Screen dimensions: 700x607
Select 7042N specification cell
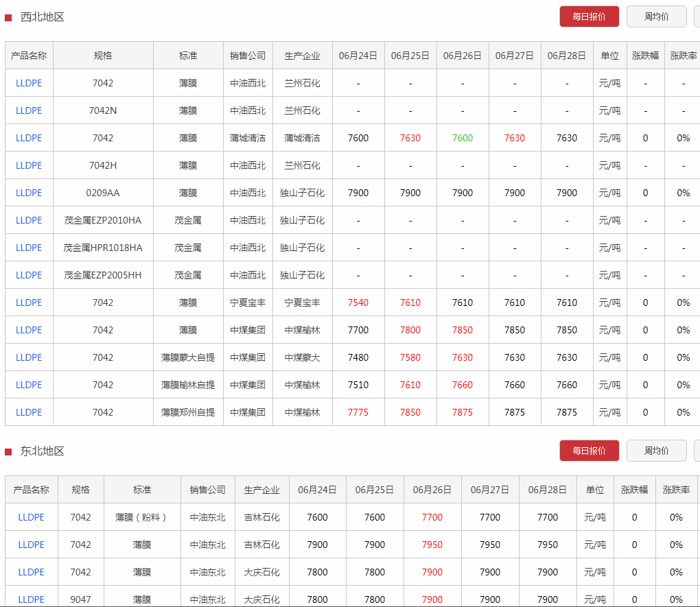[x=103, y=110]
